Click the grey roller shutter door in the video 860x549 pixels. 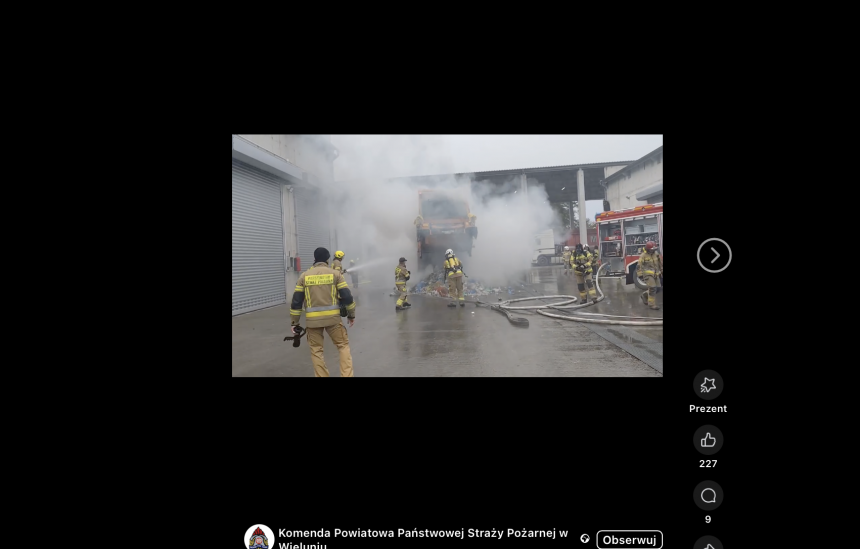258,240
